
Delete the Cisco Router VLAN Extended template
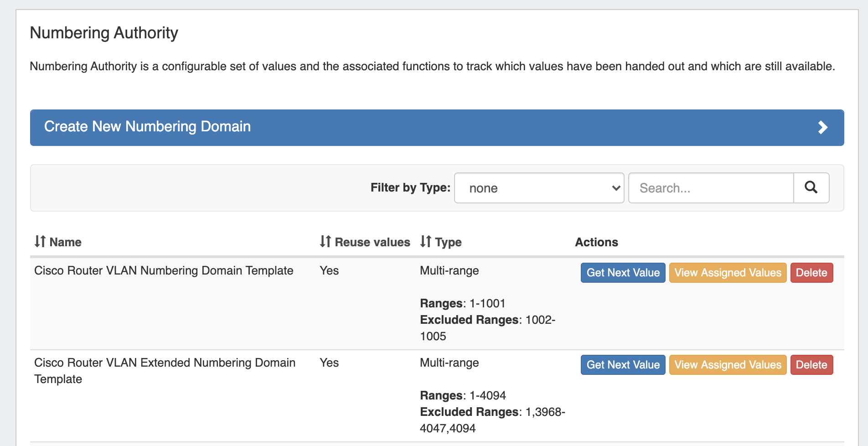tap(811, 365)
